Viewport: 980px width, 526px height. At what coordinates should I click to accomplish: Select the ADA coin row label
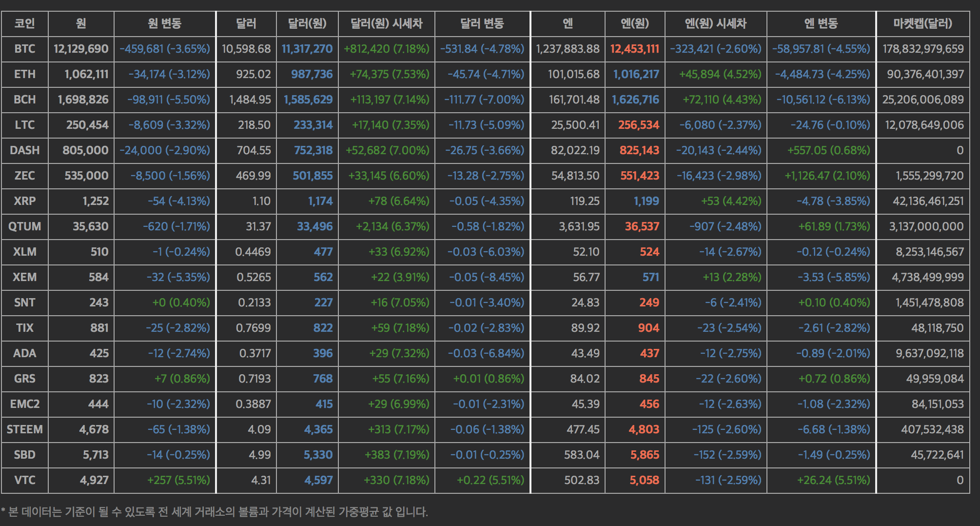[24, 353]
